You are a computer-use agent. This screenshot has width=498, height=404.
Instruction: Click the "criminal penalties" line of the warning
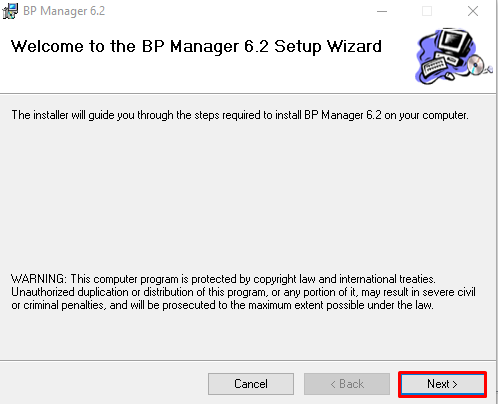[222, 305]
